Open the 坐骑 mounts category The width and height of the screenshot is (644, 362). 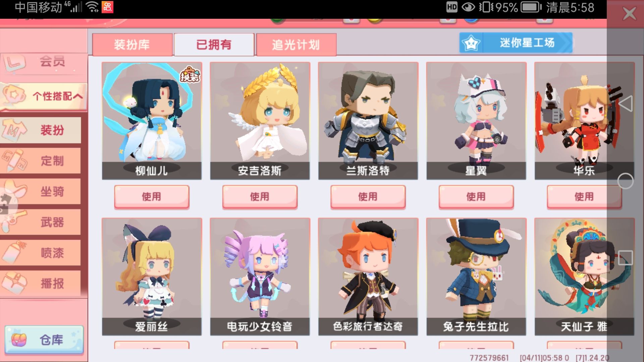(41, 191)
